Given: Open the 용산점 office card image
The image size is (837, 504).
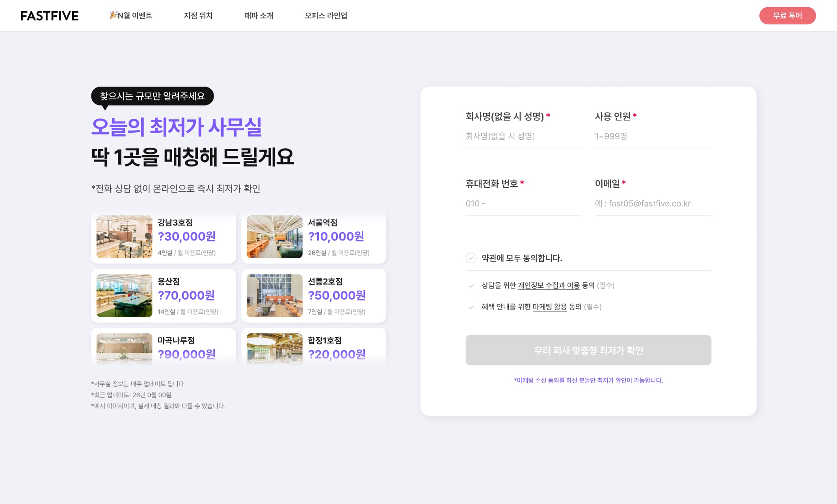Looking at the screenshot, I should (124, 296).
